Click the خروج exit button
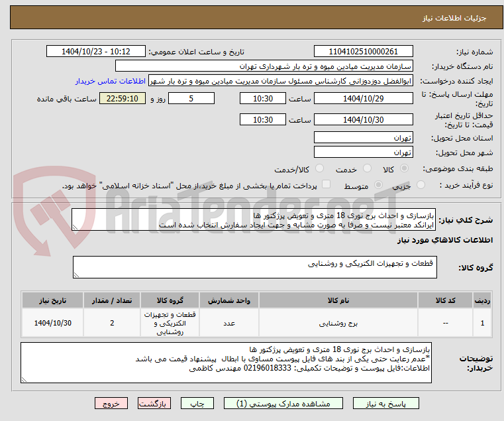The image size is (504, 421). click(111, 403)
